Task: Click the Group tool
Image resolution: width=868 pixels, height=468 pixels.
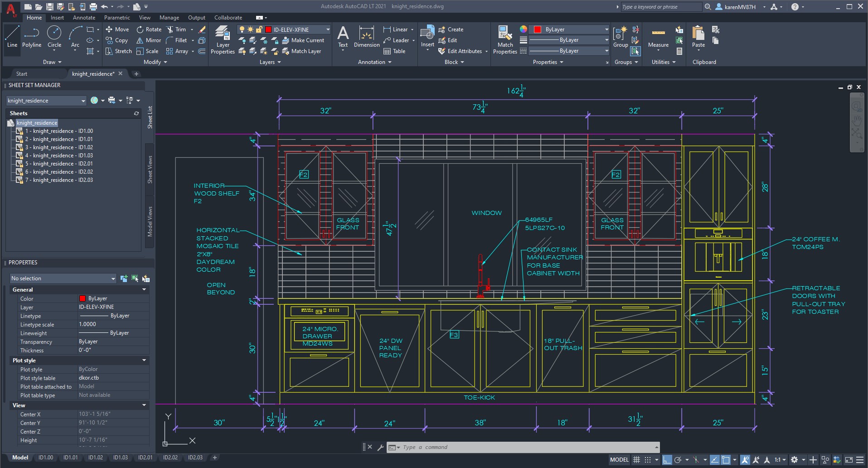Action: [x=620, y=37]
